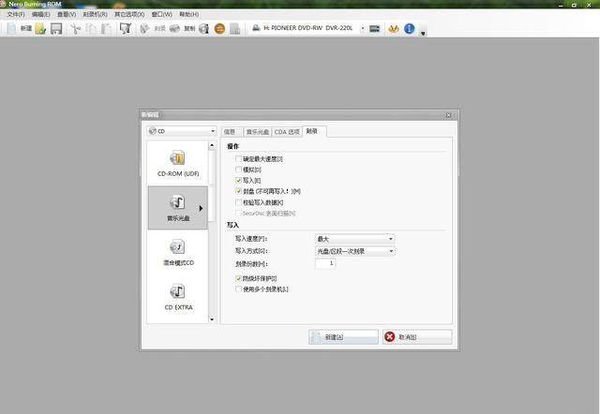Click the number of copies (刻录份数) field
600x414 pixels.
pyautogui.click(x=325, y=264)
